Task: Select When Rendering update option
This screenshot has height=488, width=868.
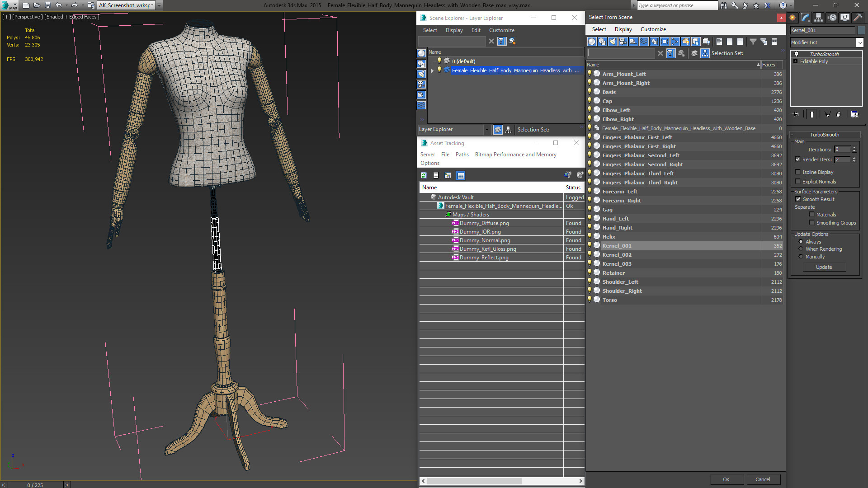Action: coord(801,249)
